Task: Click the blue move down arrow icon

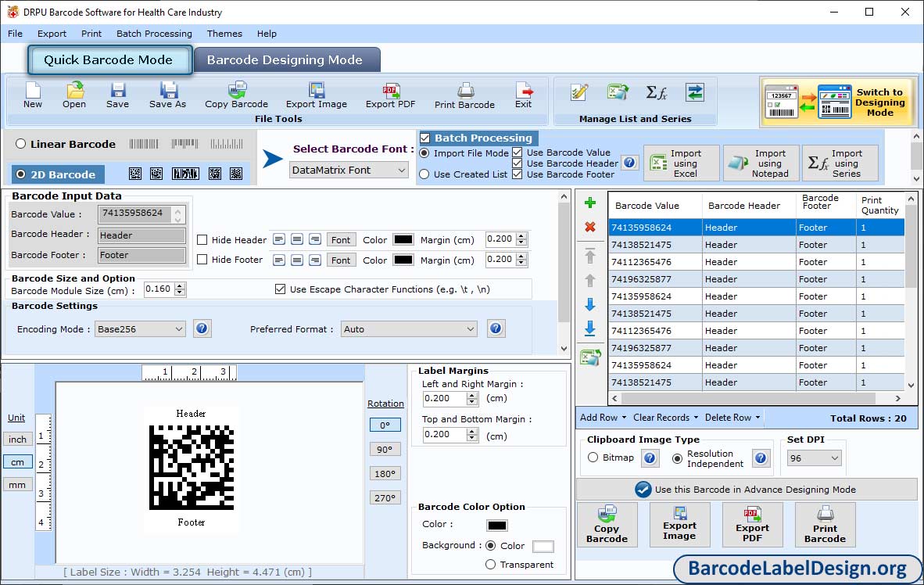Action: [590, 304]
